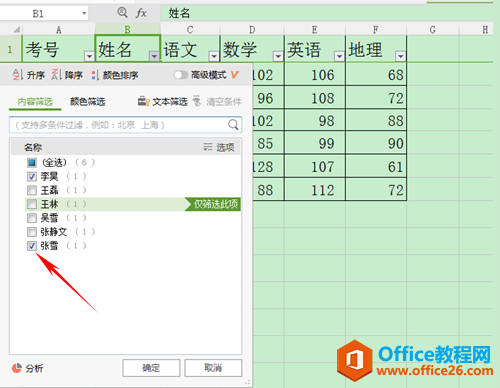Click the orange V badge beside 高级模式
The width and height of the screenshot is (500, 388).
pos(235,75)
